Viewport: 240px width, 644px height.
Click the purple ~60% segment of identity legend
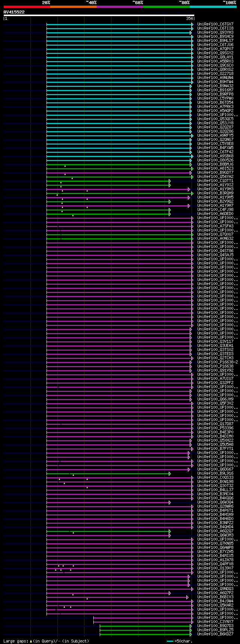(120, 7)
